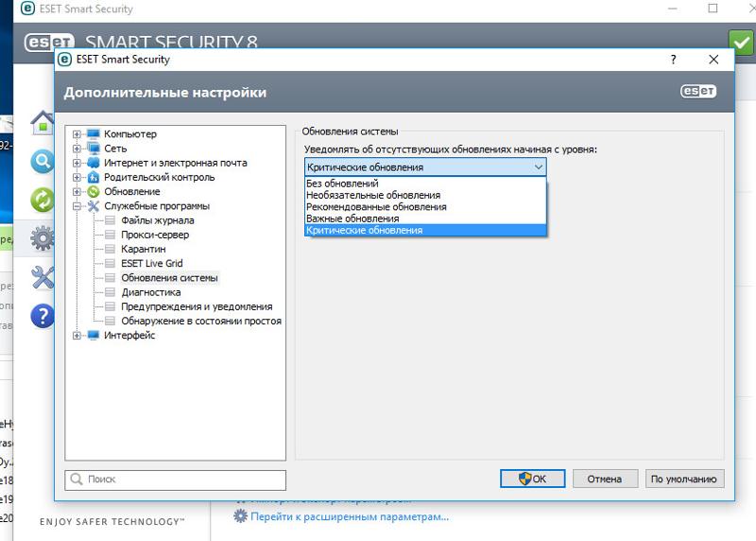Expand the Родительский контроль node
The width and height of the screenshot is (756, 541).
77,177
